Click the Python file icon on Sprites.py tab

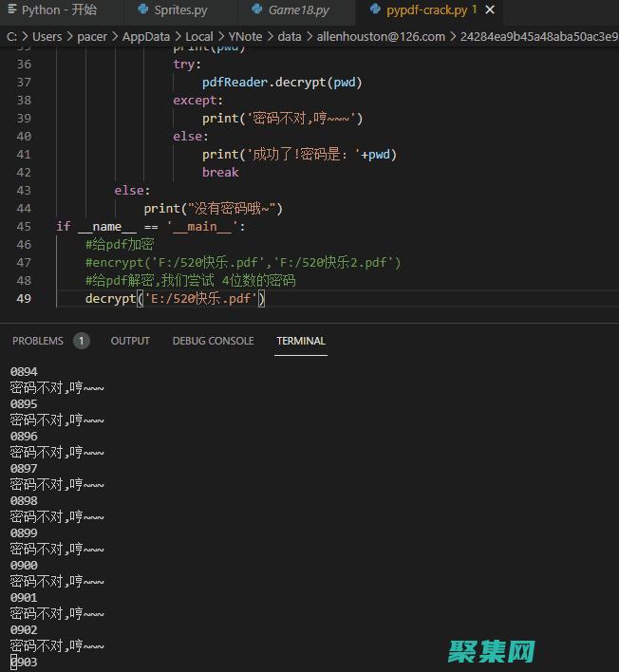[x=143, y=10]
